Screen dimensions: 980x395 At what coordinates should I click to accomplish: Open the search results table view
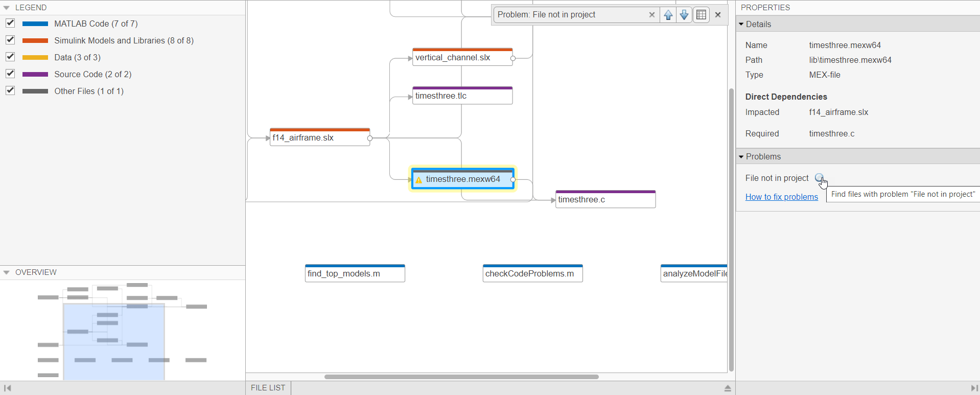tap(702, 15)
